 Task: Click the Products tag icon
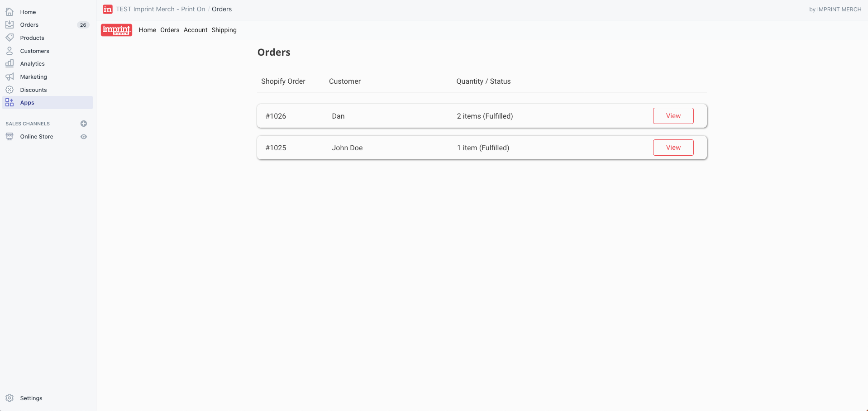pyautogui.click(x=10, y=38)
